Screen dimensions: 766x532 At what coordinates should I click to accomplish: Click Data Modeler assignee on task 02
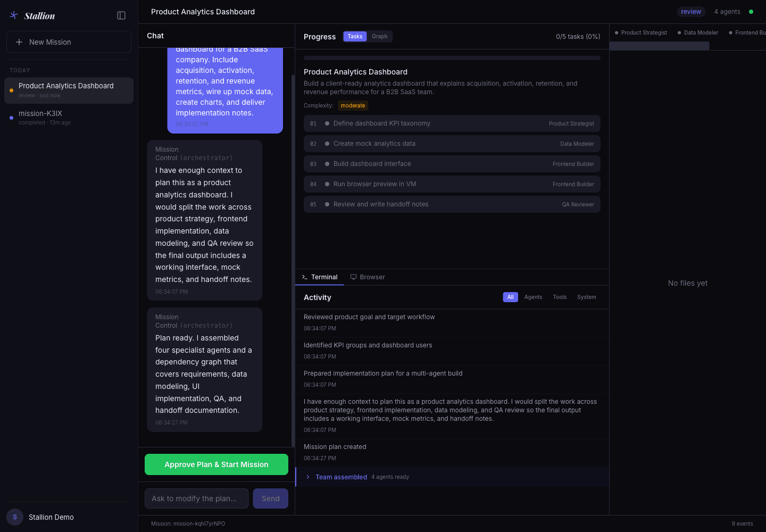pos(577,144)
